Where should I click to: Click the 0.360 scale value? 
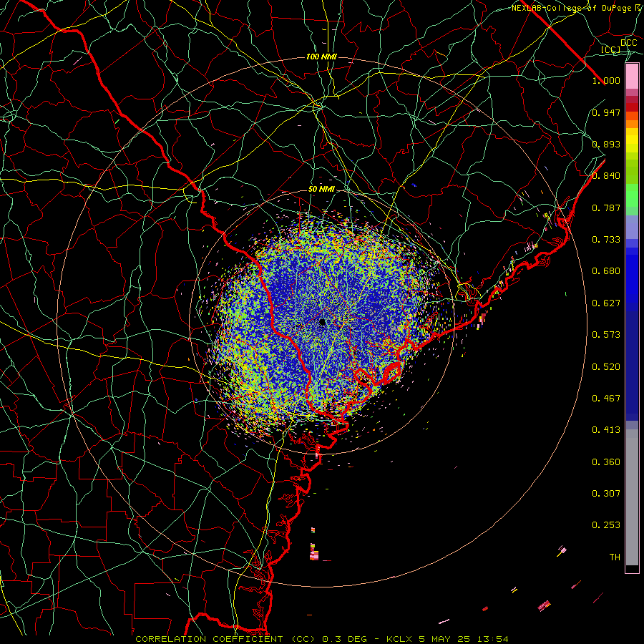606,462
